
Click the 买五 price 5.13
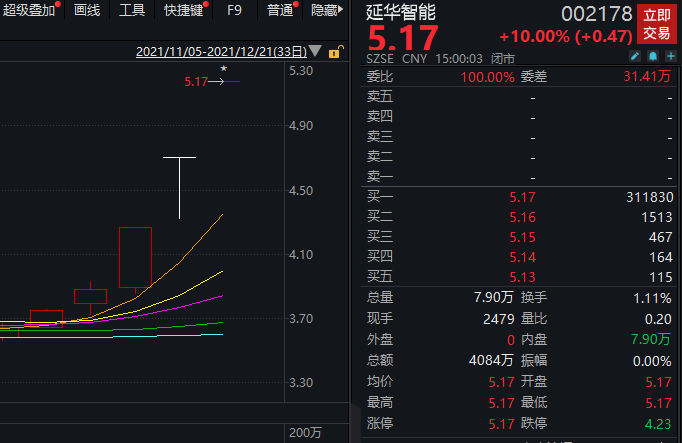(x=522, y=277)
